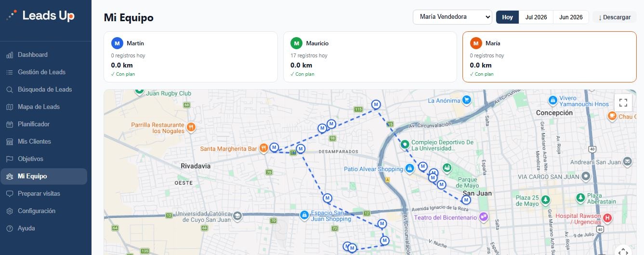This screenshot has width=644, height=255.
Task: Click the Parrilla Restaurante los Nogales pin
Action: [191, 128]
